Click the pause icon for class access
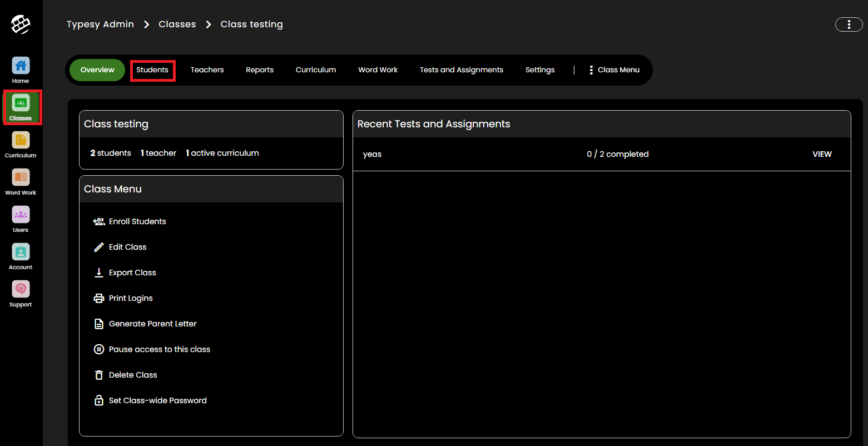The width and height of the screenshot is (868, 446). tap(99, 349)
